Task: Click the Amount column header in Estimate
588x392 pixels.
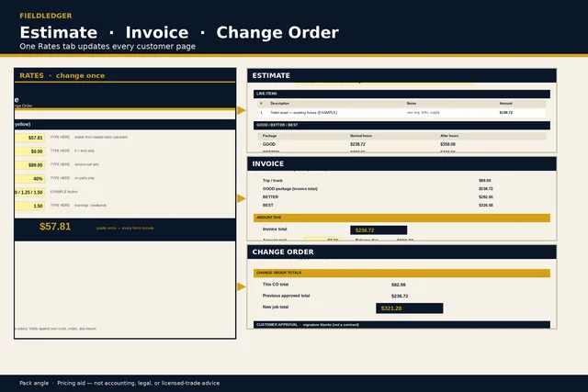Action: point(506,104)
